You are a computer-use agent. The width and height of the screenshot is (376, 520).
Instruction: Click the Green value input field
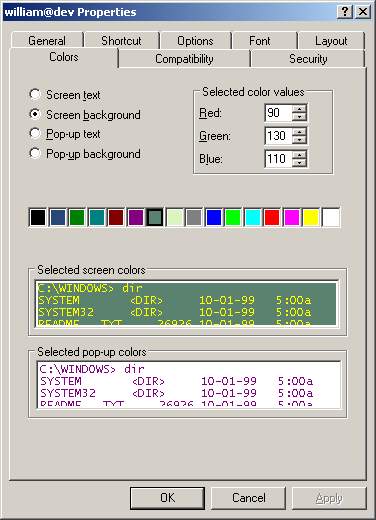(278, 136)
